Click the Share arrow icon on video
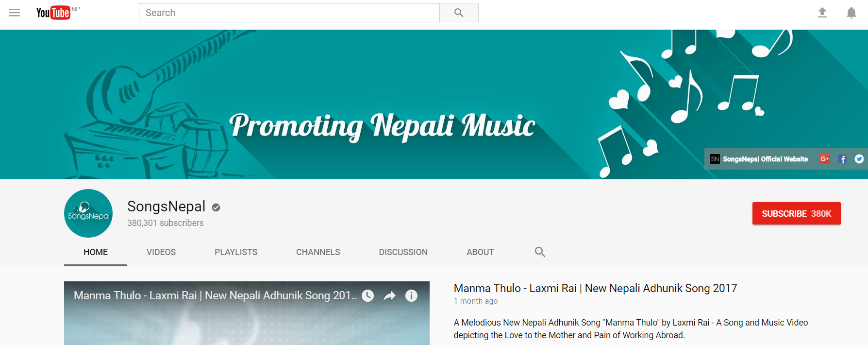The height and width of the screenshot is (345, 868). pos(390,295)
